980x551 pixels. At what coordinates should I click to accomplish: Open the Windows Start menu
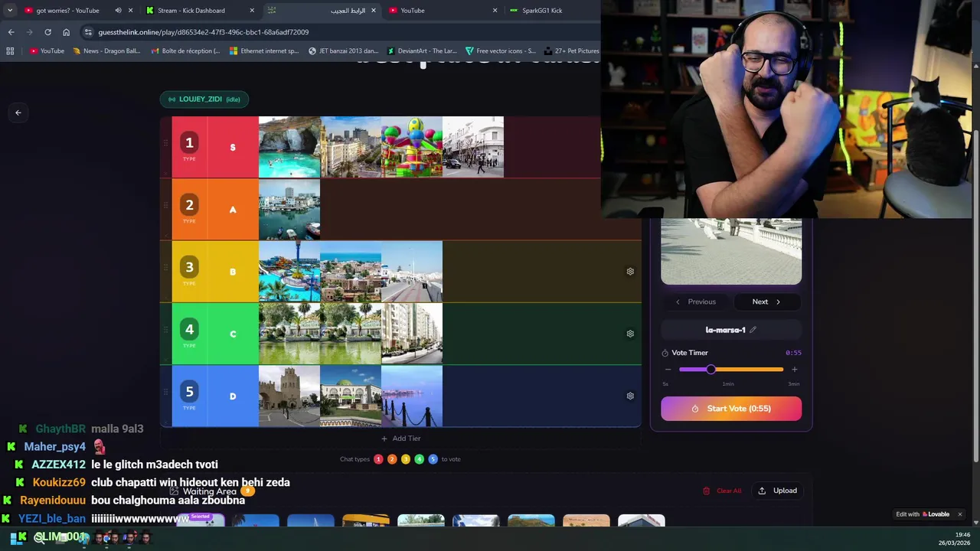coord(17,537)
